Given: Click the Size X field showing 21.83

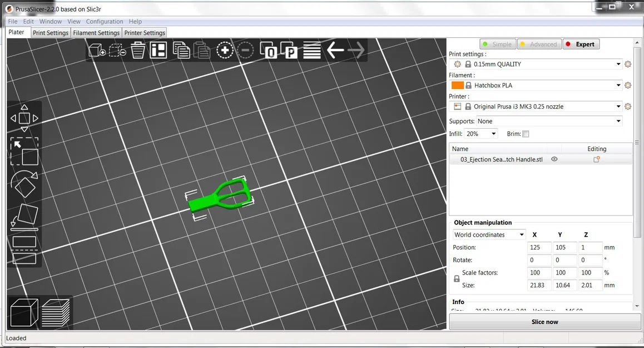Looking at the screenshot, I should (539, 285).
